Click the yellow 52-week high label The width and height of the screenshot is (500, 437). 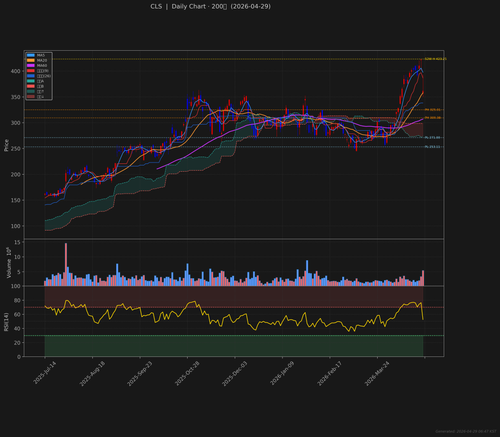[435, 59]
